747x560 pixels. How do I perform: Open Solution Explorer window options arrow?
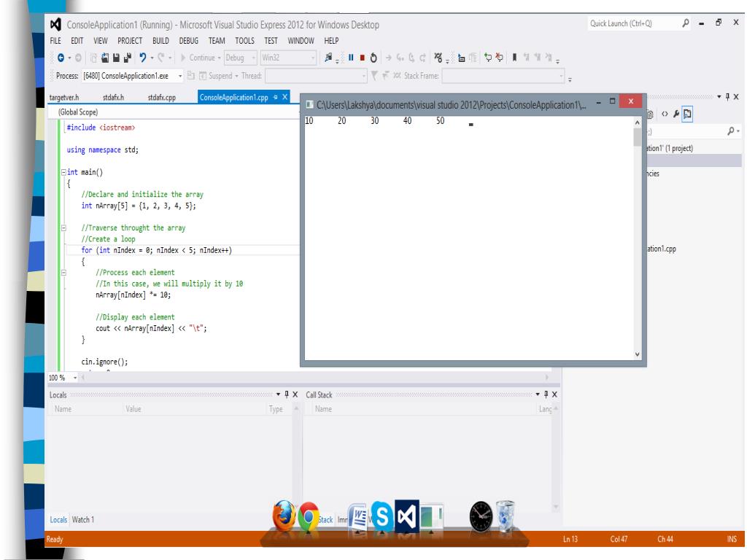(719, 97)
